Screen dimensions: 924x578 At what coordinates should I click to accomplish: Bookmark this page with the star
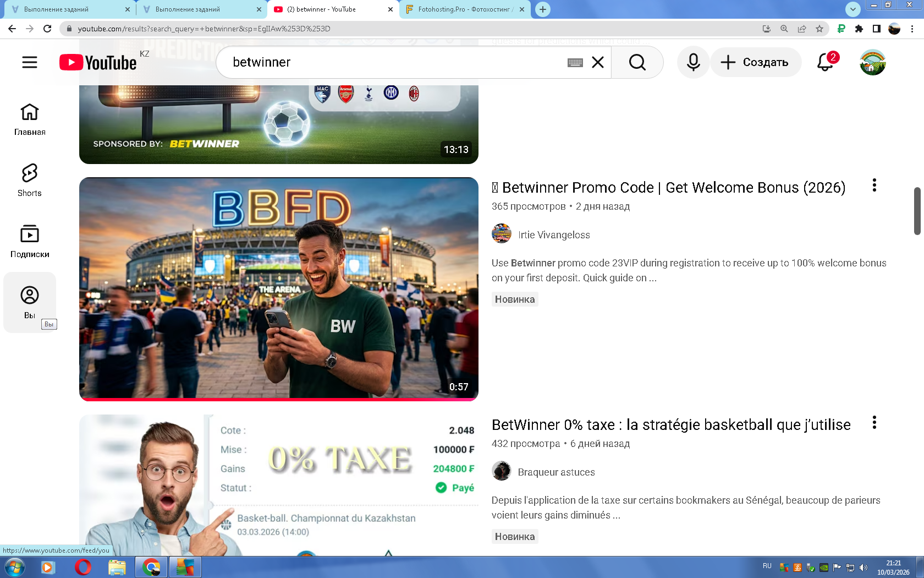pyautogui.click(x=820, y=29)
